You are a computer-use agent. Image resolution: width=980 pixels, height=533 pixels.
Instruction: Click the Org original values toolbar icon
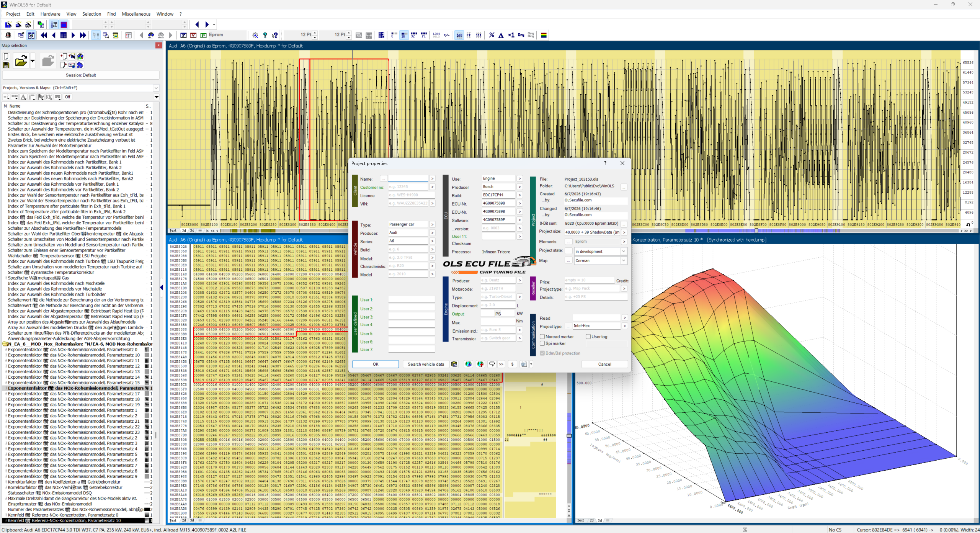coord(521,35)
